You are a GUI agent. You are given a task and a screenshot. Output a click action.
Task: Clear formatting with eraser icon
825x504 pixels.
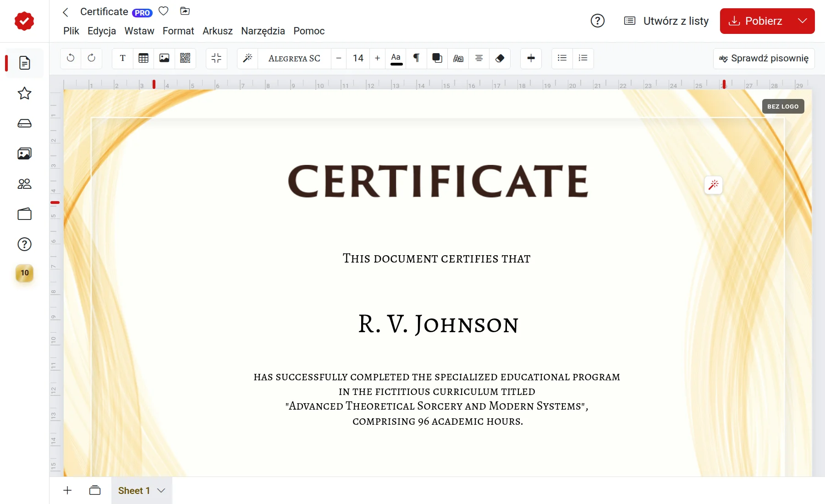pos(500,58)
